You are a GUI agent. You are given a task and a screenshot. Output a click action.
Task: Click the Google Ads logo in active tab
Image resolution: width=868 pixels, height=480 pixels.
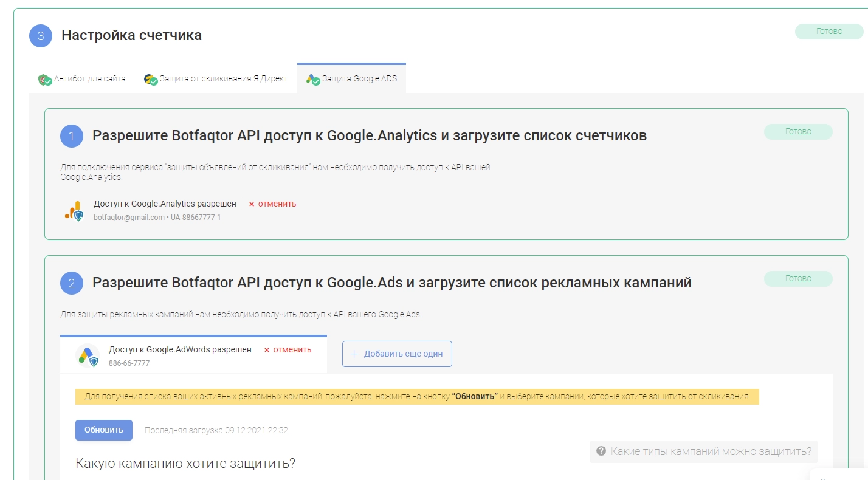(x=312, y=79)
